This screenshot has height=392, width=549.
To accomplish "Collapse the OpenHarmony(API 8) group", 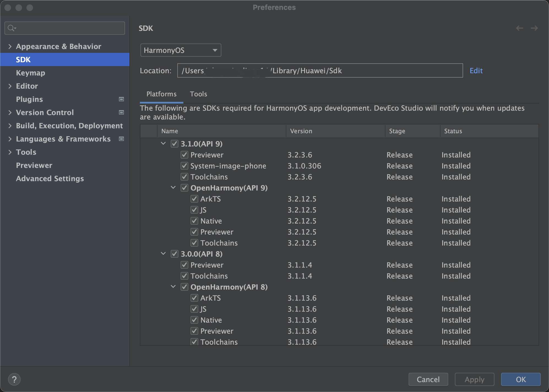I will point(173,287).
